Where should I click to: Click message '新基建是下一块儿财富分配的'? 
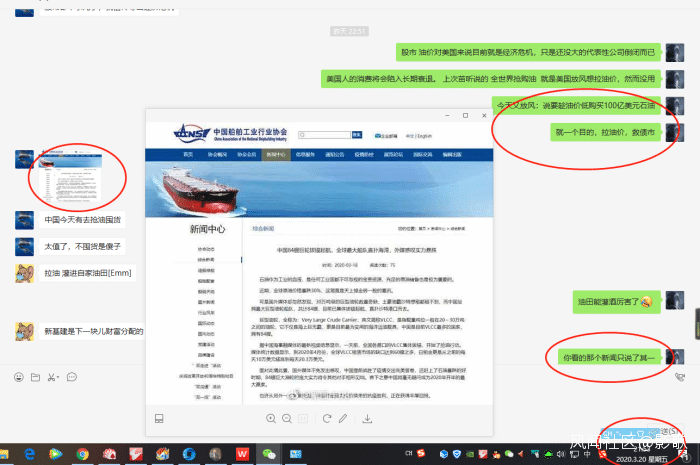pos(93,332)
